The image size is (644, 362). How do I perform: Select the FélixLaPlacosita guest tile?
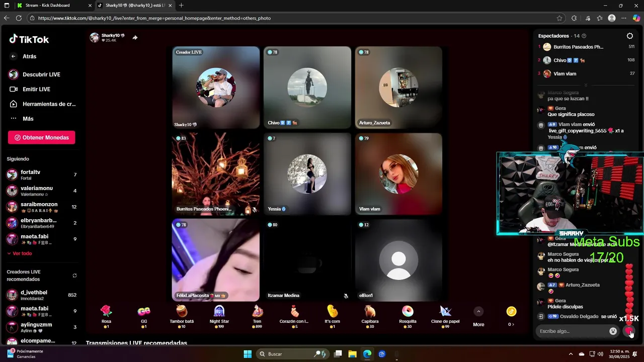pyautogui.click(x=216, y=260)
